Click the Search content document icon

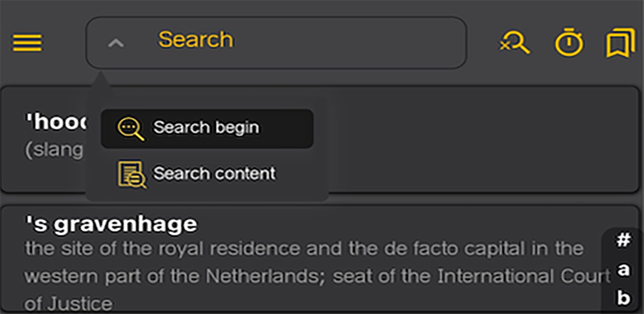(x=131, y=174)
